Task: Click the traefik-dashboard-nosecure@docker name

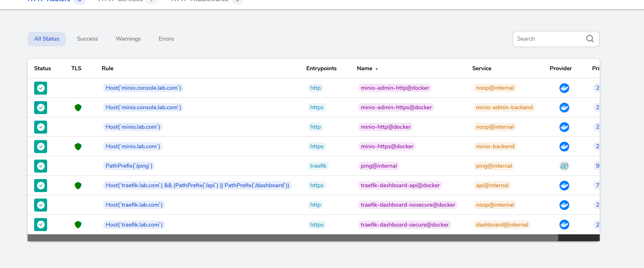Action: pos(408,205)
